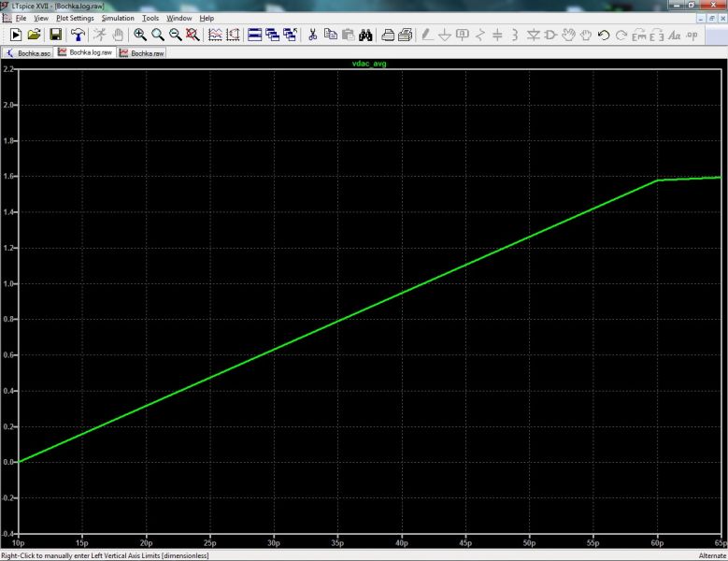Expand the Tools menu

click(x=150, y=18)
